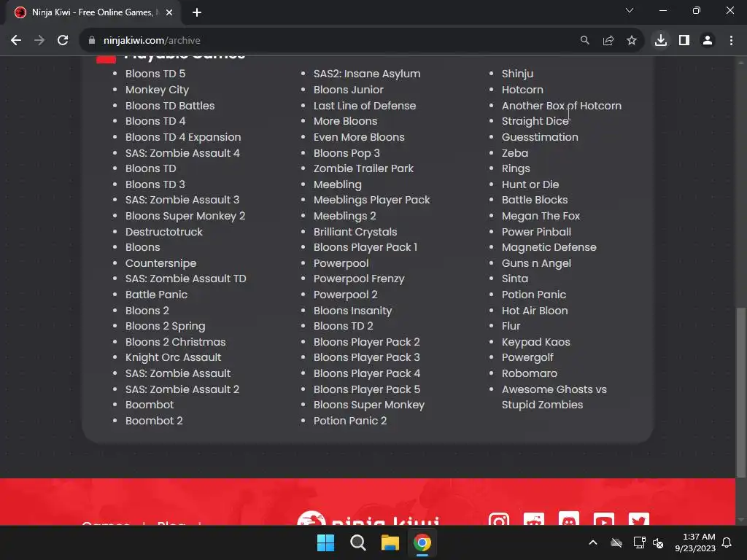Select Last Line of Defense

(365, 106)
